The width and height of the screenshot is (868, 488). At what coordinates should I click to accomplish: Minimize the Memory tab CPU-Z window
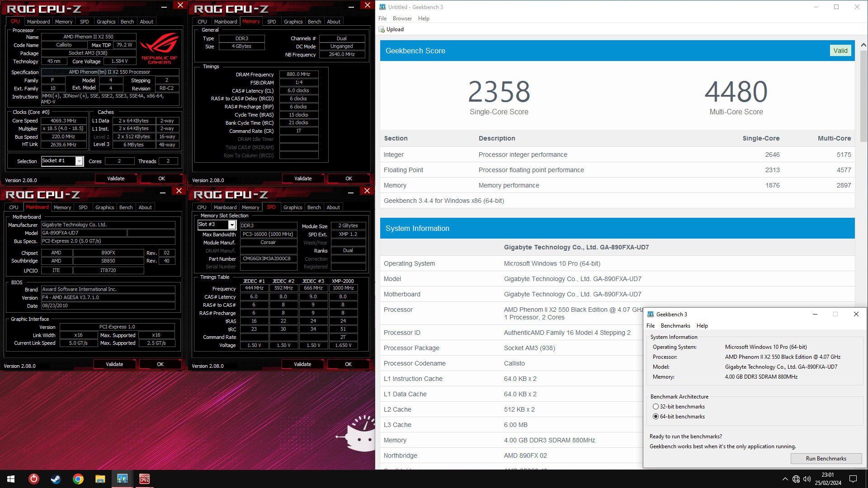(x=351, y=6)
